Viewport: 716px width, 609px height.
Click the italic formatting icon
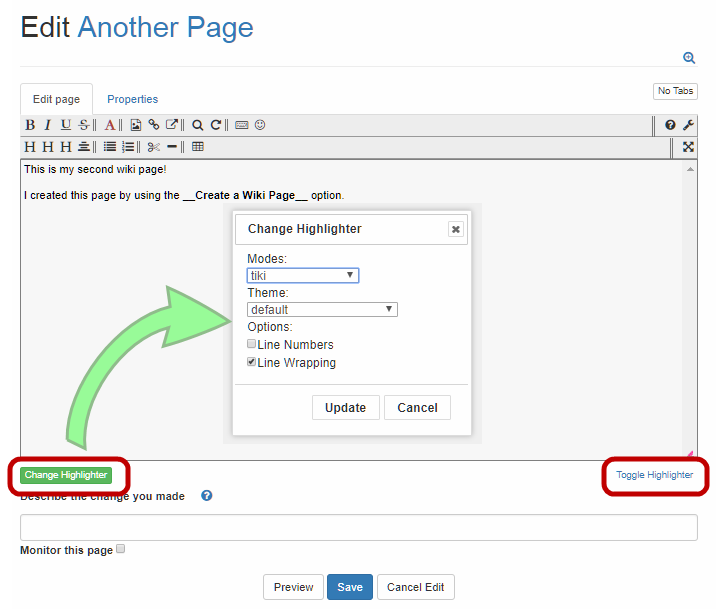click(x=47, y=125)
